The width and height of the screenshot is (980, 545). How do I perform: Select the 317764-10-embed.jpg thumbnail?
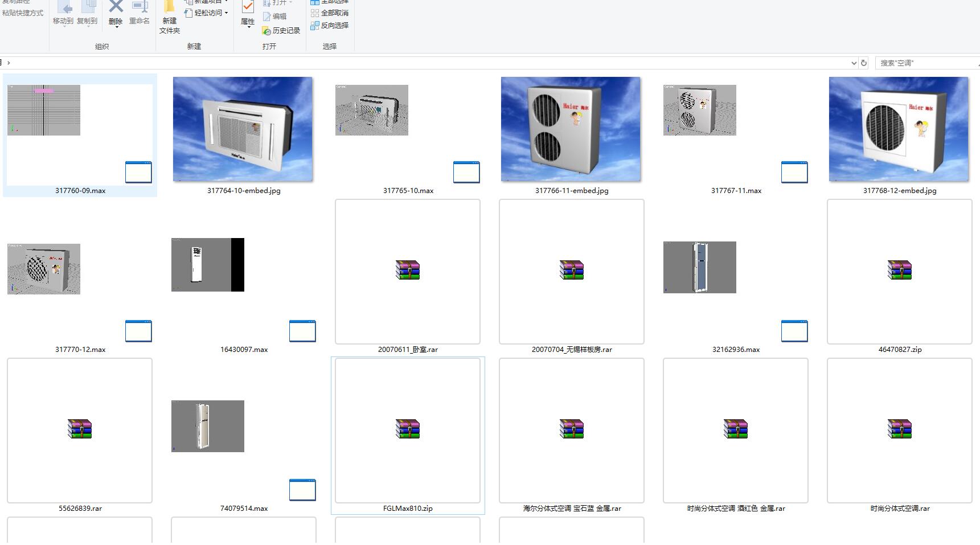[x=243, y=129]
